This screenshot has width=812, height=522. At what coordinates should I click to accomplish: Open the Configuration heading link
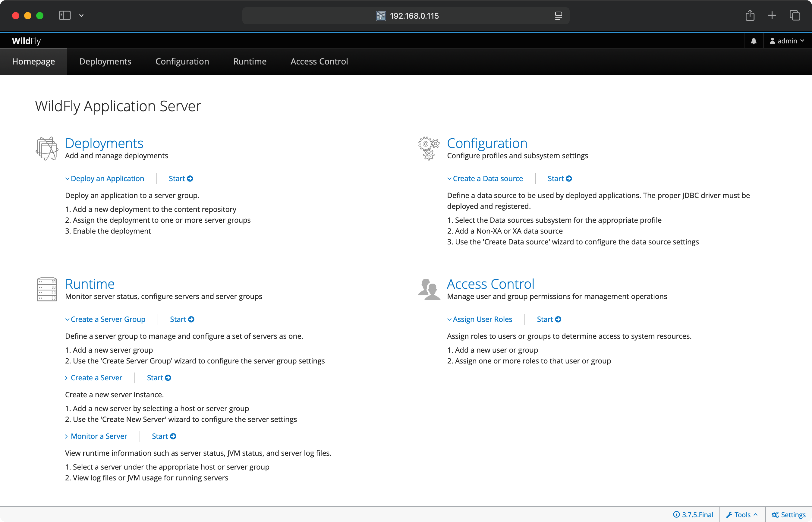click(x=487, y=143)
